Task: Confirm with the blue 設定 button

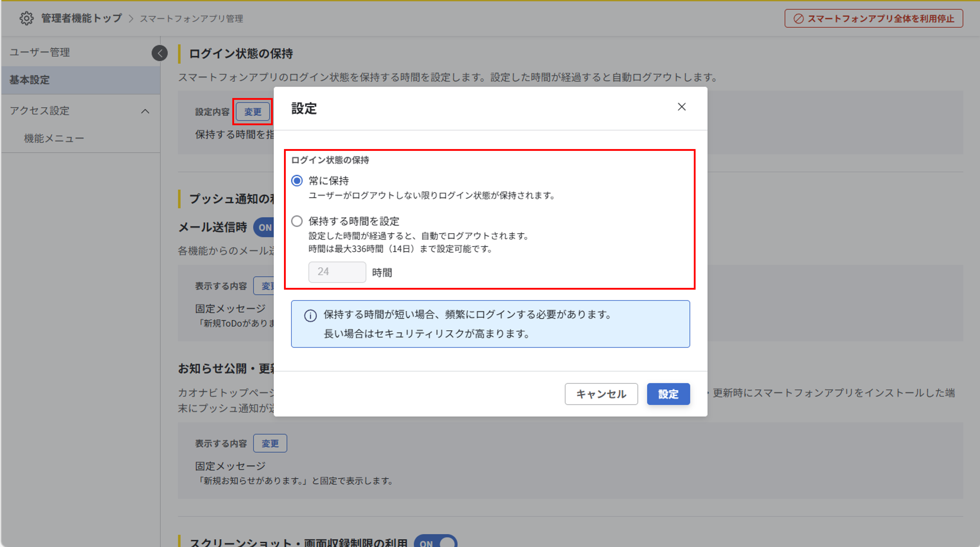Action: tap(668, 394)
